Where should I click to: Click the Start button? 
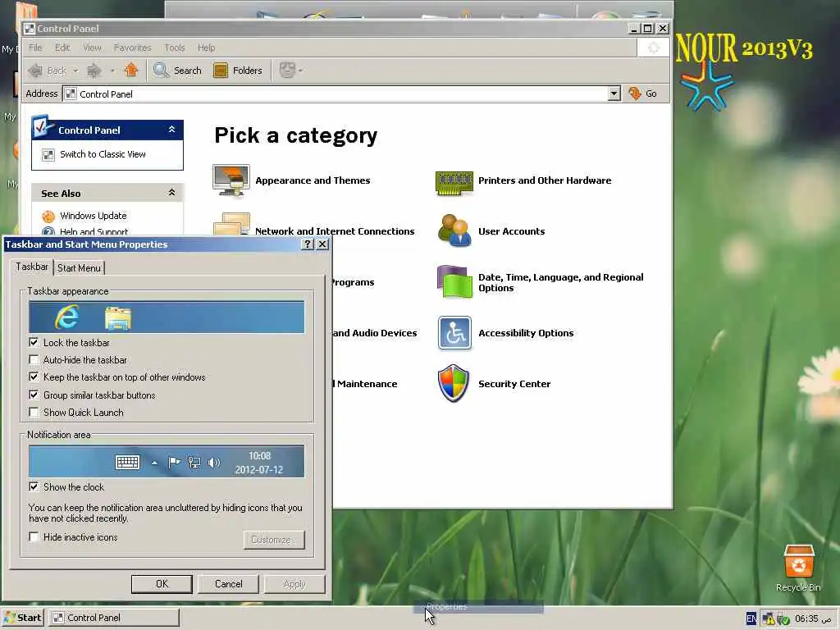[x=22, y=618]
